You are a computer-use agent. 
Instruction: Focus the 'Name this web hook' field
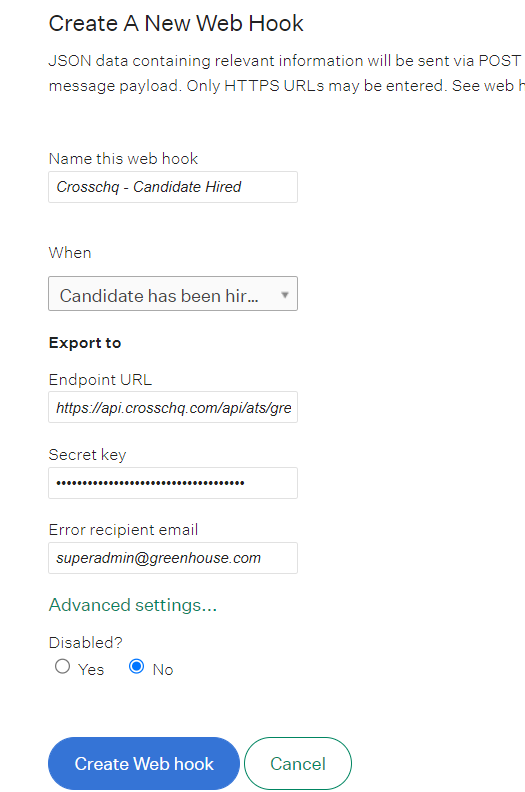click(x=173, y=187)
